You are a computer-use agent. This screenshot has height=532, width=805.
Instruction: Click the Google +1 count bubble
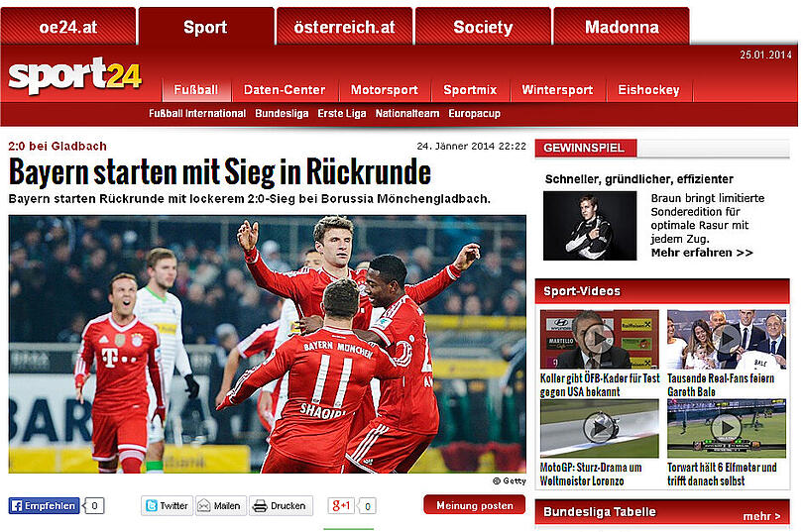click(x=367, y=506)
